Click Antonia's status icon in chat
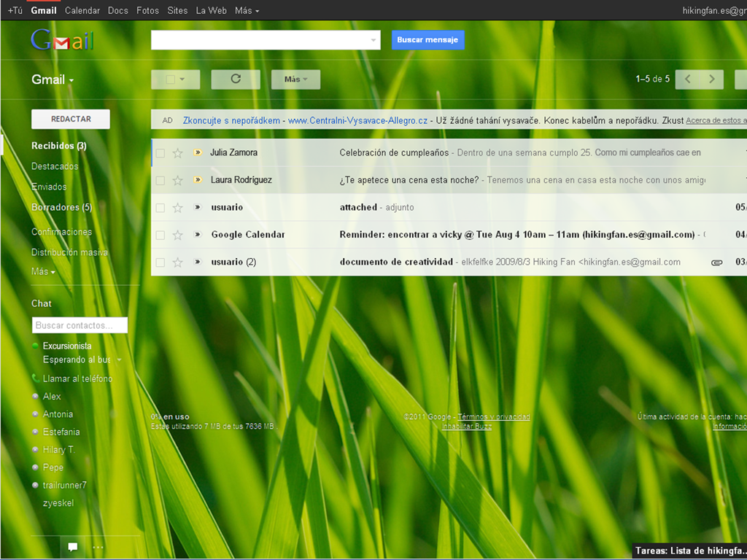Screen dimensions: 747x560 [x=35, y=414]
